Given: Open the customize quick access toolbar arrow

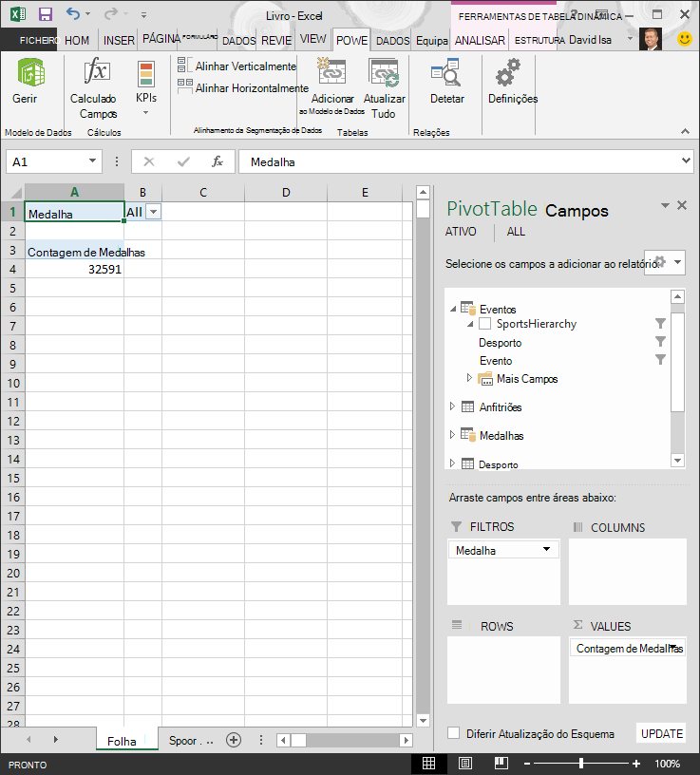Looking at the screenshot, I should (143, 15).
